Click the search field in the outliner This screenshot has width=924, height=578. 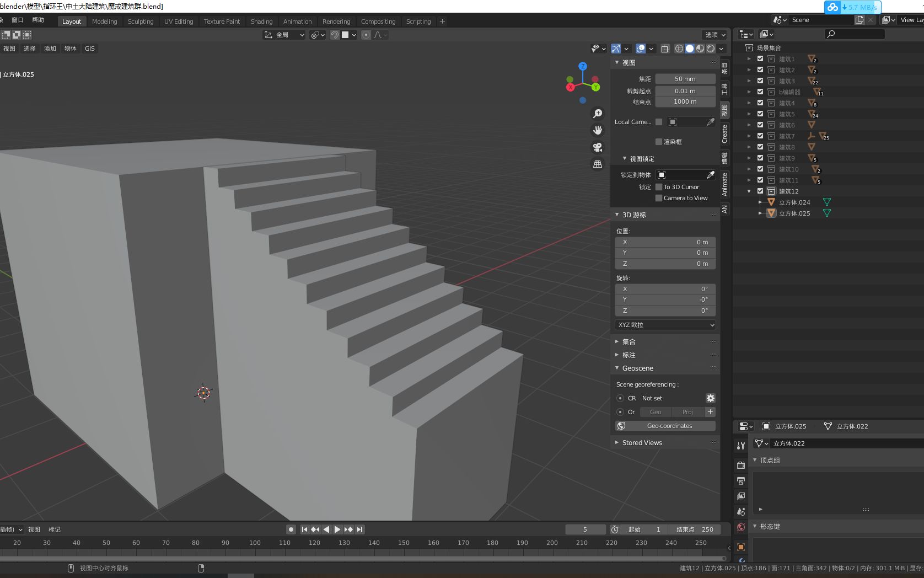(853, 34)
